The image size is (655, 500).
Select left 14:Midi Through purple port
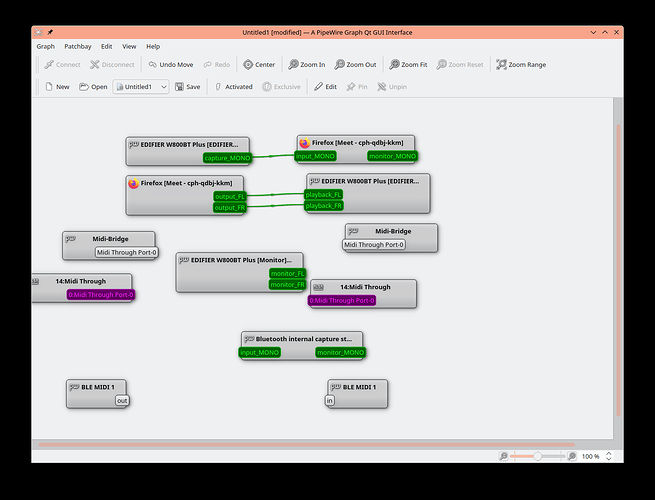coord(101,295)
